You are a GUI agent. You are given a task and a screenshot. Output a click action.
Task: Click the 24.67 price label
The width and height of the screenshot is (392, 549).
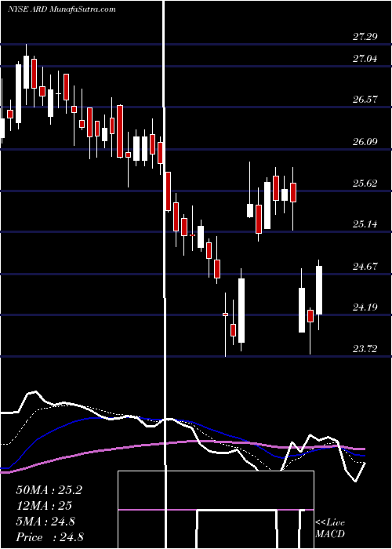point(365,266)
